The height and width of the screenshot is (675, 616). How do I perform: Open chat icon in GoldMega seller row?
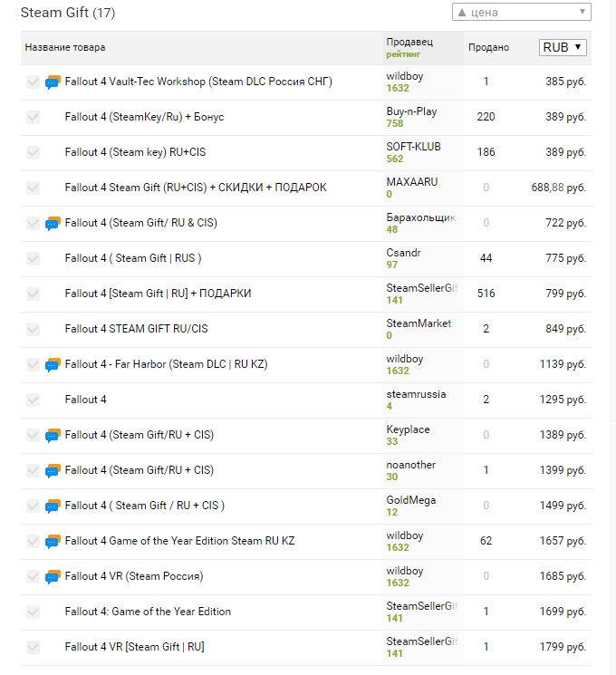point(53,506)
